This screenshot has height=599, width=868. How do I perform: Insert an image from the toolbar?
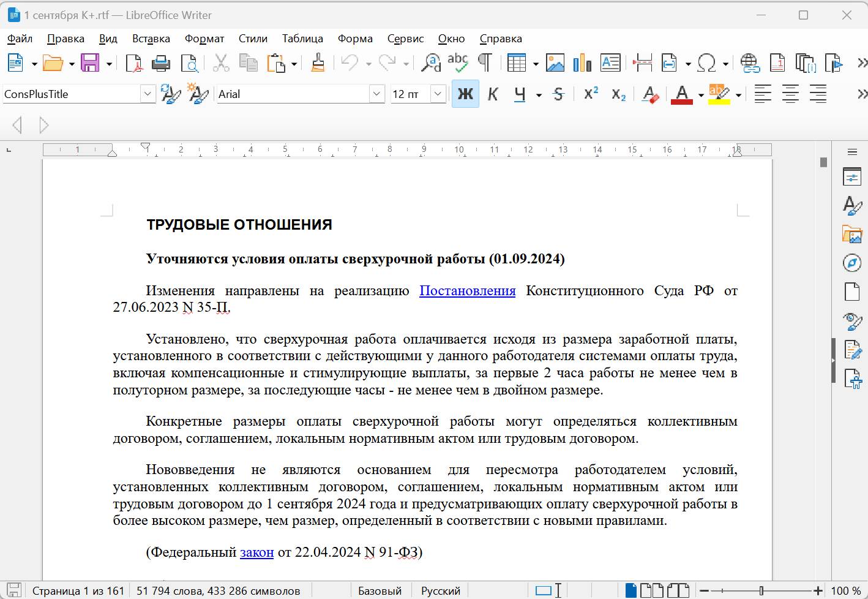pyautogui.click(x=555, y=62)
